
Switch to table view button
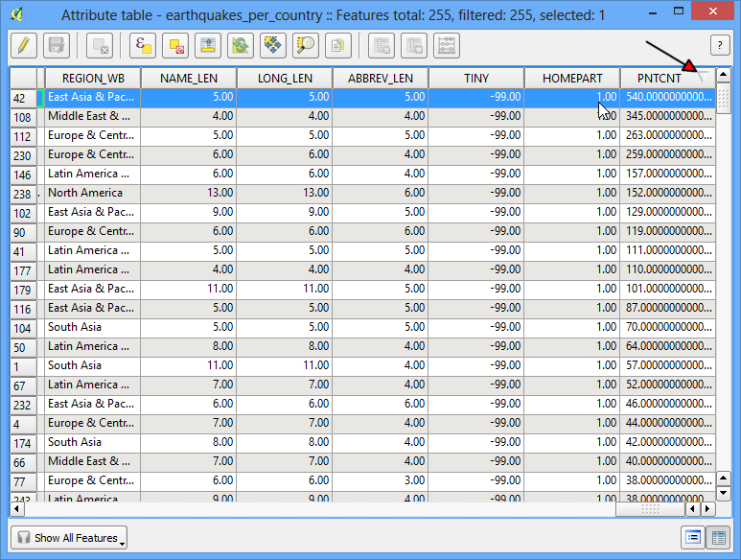[x=718, y=537]
